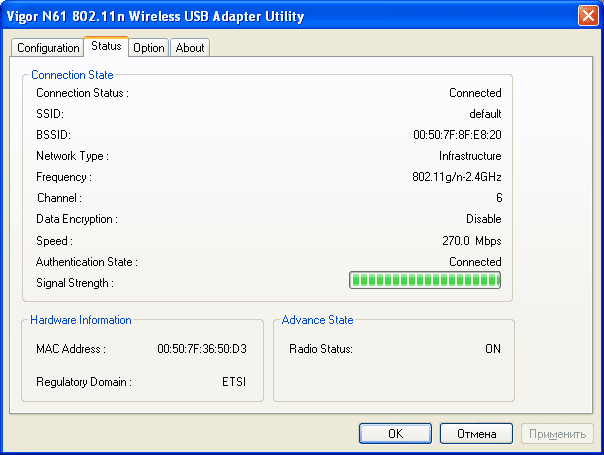The height and width of the screenshot is (455, 604).
Task: Click the MAC Address value 00:50:7F:36:50:D3
Action: [202, 349]
